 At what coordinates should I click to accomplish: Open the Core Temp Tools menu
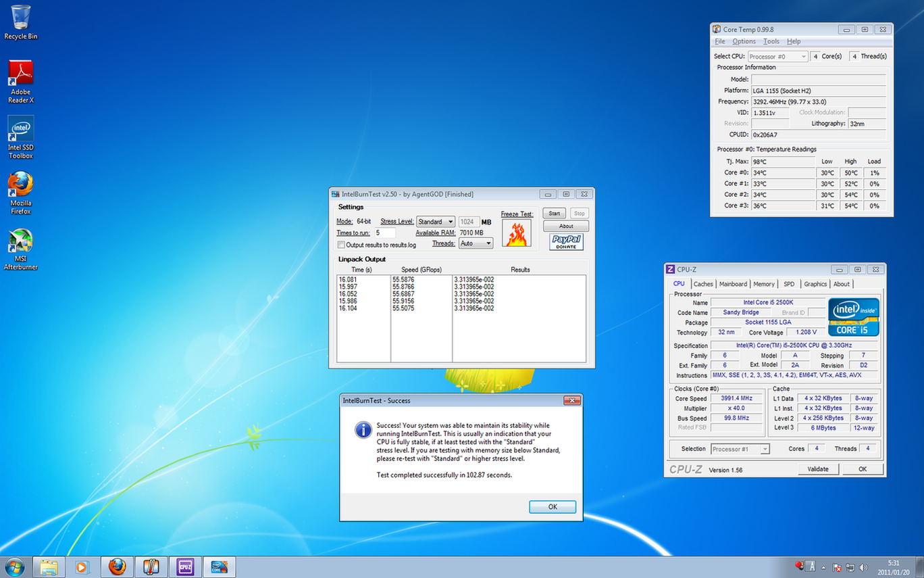click(771, 41)
